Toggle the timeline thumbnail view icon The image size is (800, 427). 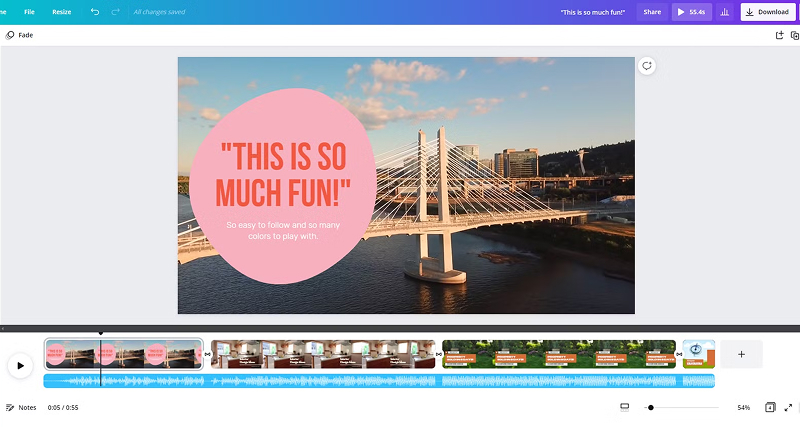tap(624, 408)
